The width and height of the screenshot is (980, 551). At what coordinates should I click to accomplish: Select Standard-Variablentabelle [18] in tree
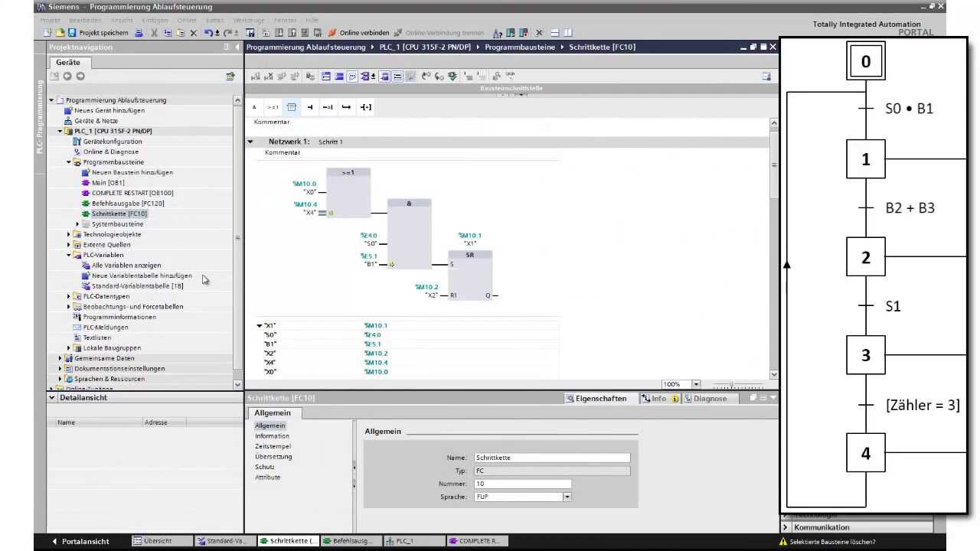coord(137,286)
